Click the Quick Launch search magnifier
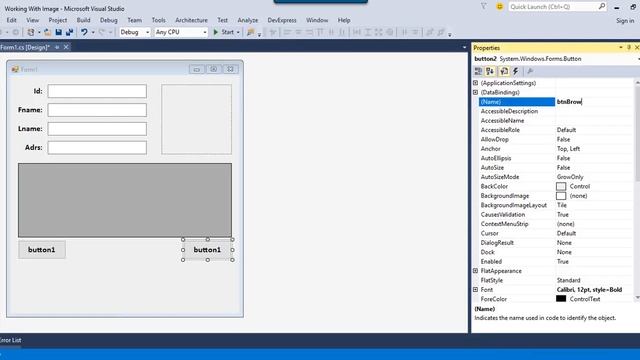Image resolution: width=640 pixels, height=360 pixels. click(x=602, y=7)
